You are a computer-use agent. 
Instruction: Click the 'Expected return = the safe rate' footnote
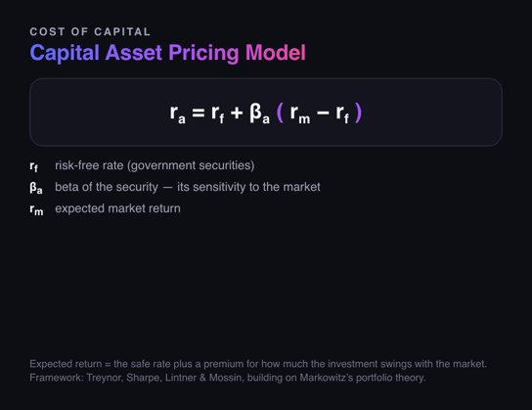(258, 364)
